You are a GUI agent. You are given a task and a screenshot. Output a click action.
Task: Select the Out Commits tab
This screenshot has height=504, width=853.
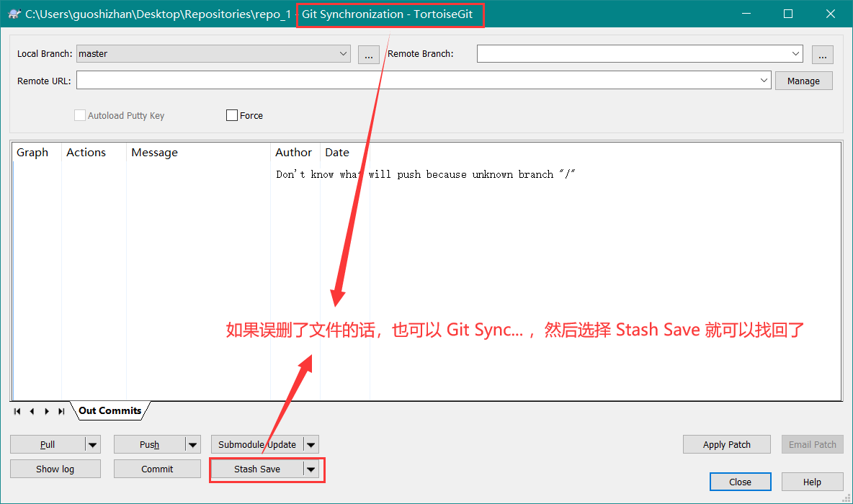[x=110, y=410]
